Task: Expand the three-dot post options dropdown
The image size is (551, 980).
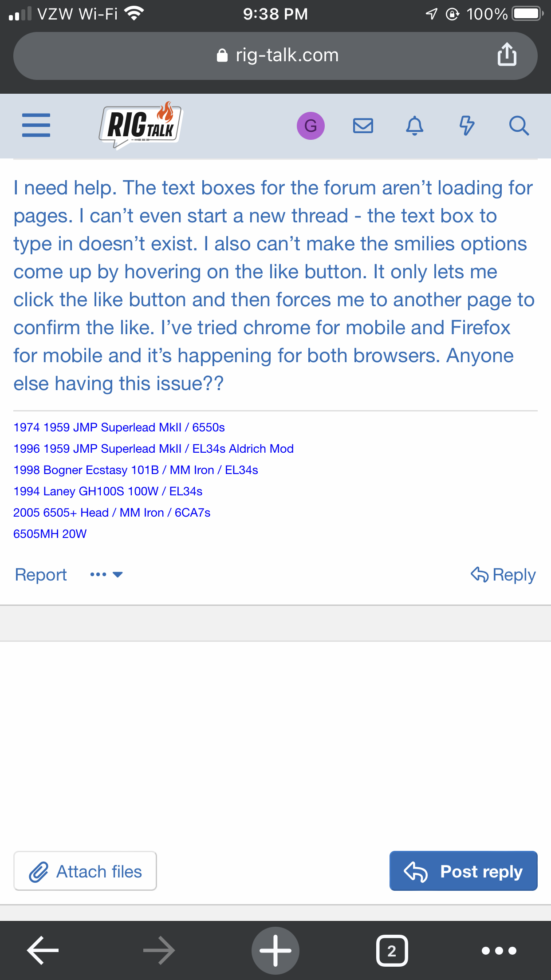Action: (106, 574)
